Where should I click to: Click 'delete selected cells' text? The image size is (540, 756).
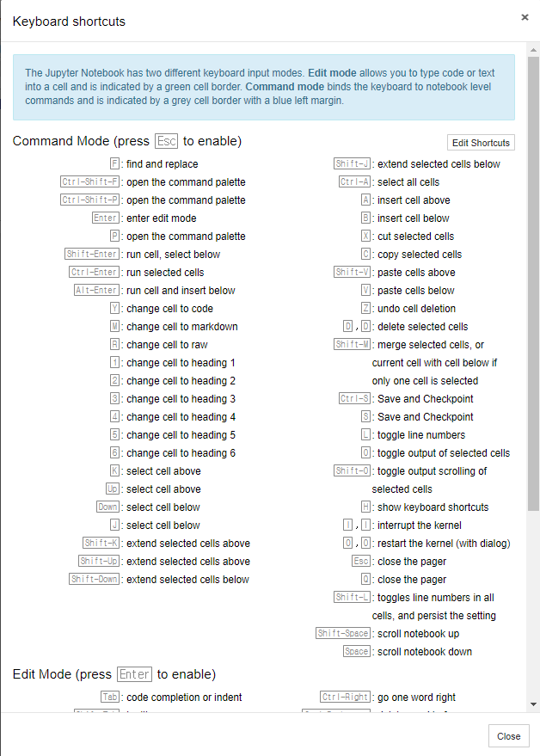(423, 327)
